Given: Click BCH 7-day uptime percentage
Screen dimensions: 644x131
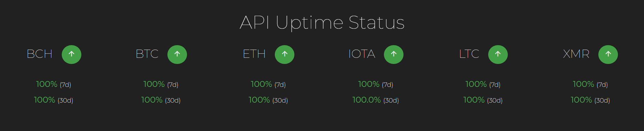Looking at the screenshot, I should tap(47, 84).
